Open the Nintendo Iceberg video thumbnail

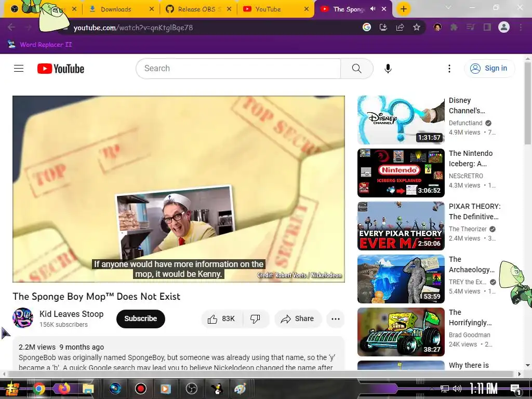(401, 173)
